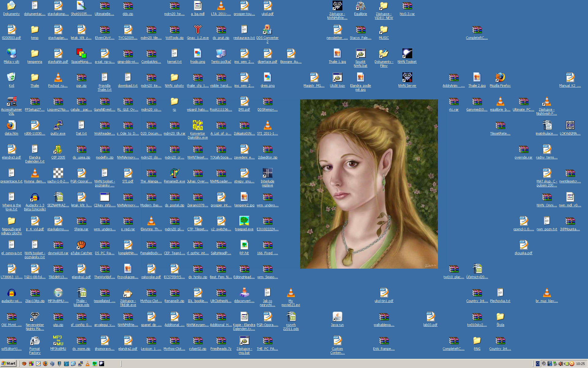The image size is (588, 368).
Task: Click the NVIDIA tray icon
Action: [566, 364]
